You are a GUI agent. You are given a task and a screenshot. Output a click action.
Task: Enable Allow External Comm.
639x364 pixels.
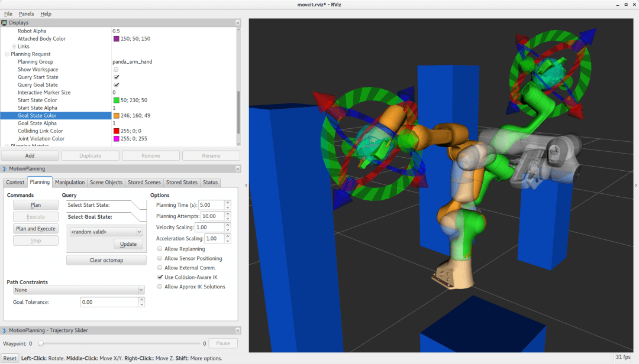[x=160, y=268]
